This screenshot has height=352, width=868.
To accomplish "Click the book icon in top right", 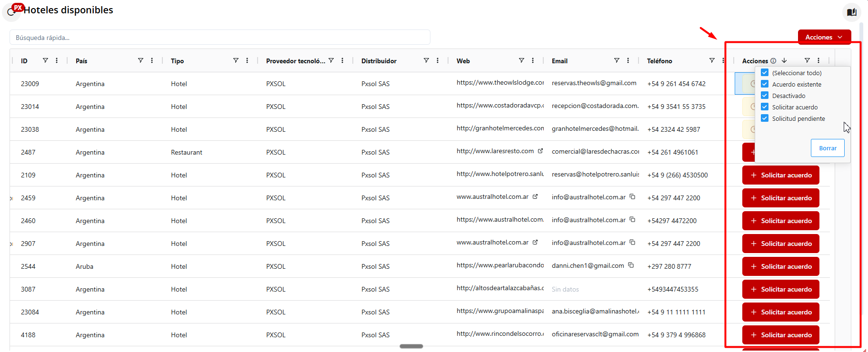I will pos(852,12).
